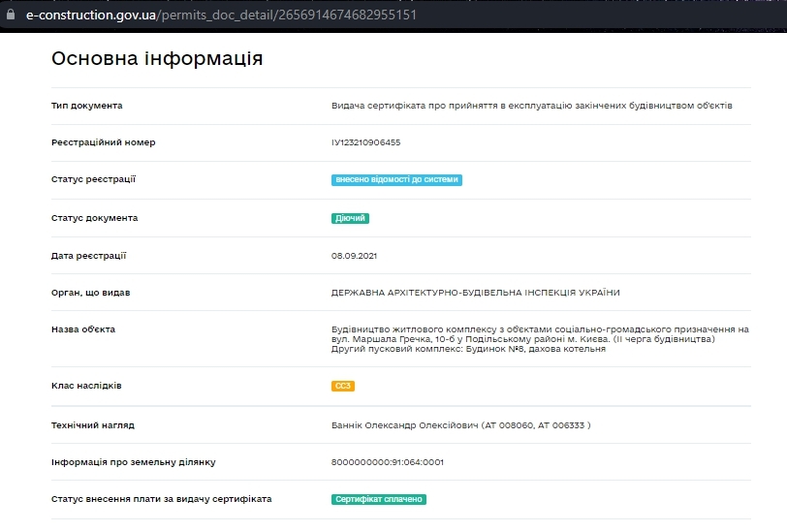Click the 'Видача сертифіката про прийняття' document type value
Screen dimensions: 787x532
pos(531,106)
